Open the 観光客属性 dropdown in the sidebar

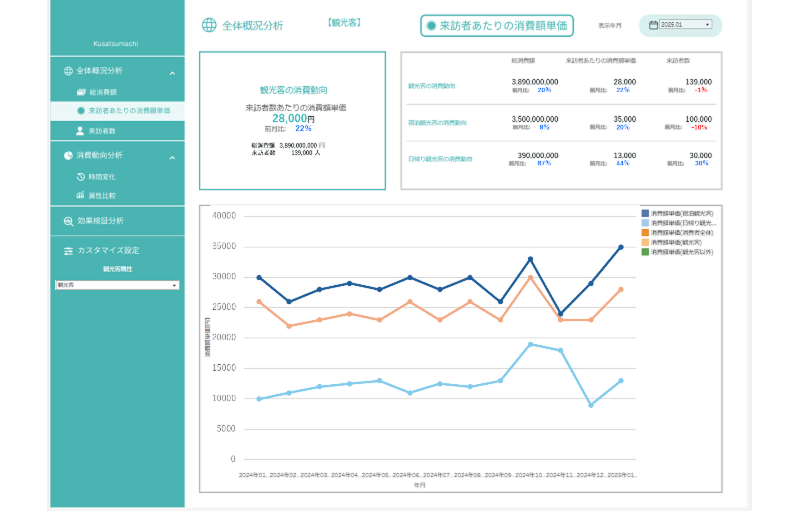coord(117,285)
